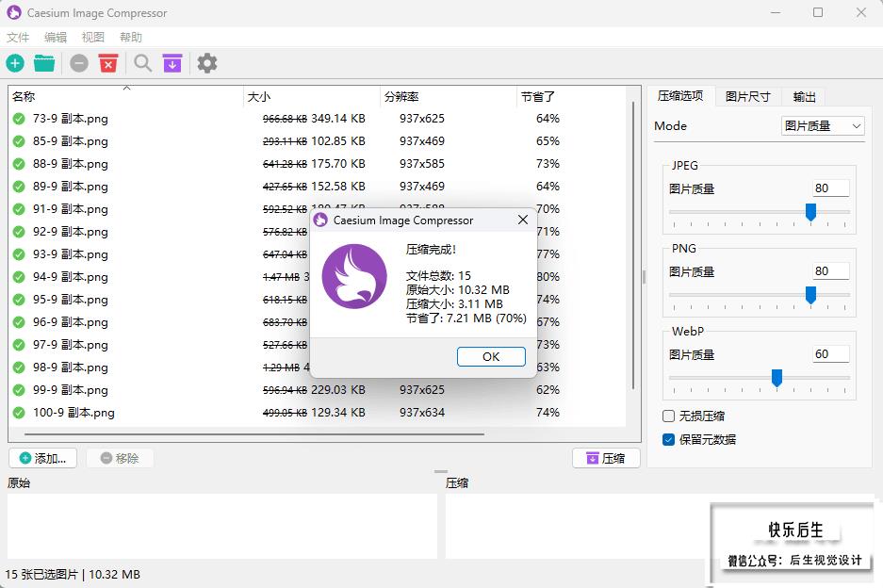Open the 编辑 menu
This screenshot has width=883, height=588.
coord(56,37)
